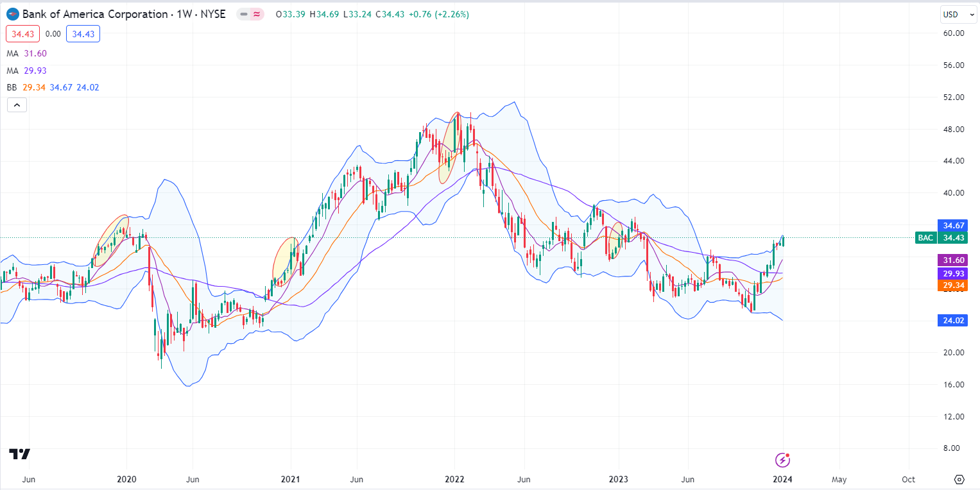Screen dimensions: 980x490
Task: Click the open value O33.39
Action: pos(291,14)
